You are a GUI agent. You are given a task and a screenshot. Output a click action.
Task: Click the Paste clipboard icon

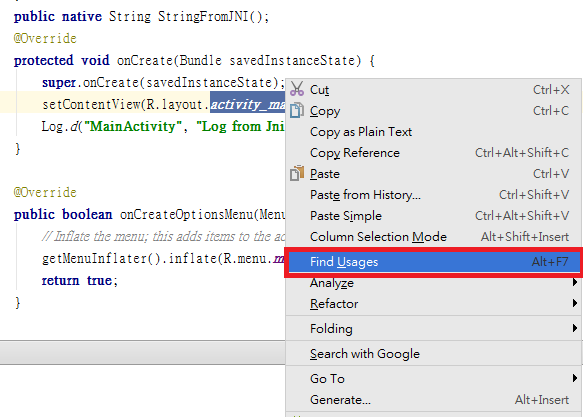(x=297, y=174)
